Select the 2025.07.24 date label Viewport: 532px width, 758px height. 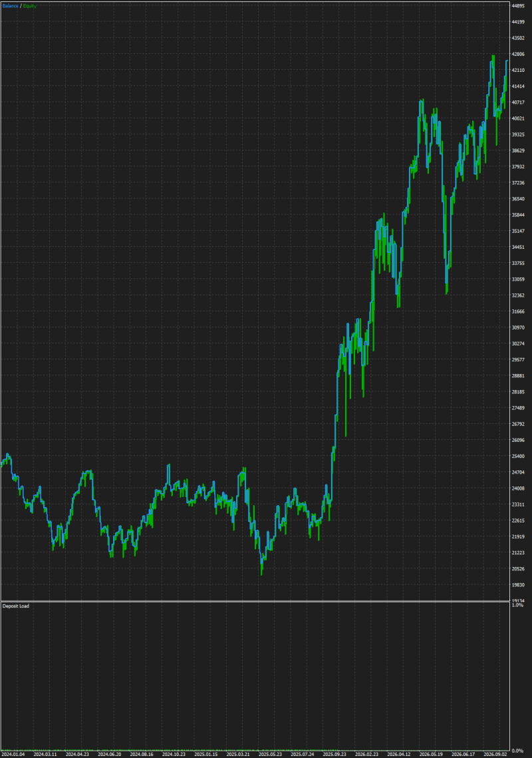tap(303, 754)
